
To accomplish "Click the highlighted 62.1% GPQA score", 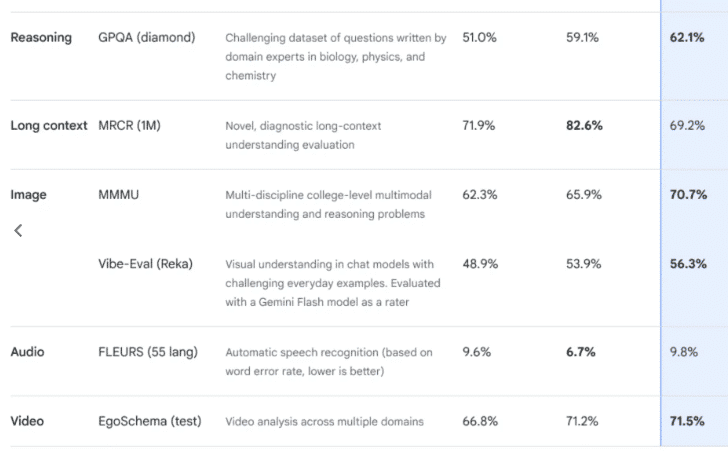I will (687, 38).
